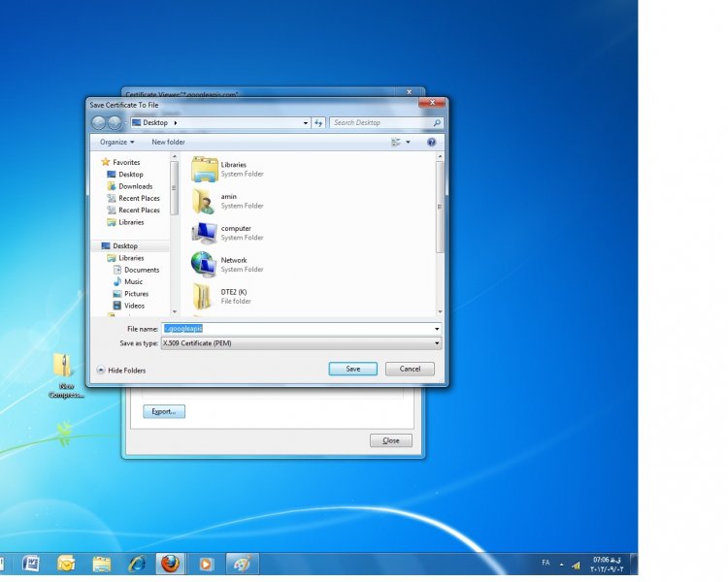Image resolution: width=728 pixels, height=582 pixels.
Task: Click Close button in Certificate Viewer
Action: [391, 440]
